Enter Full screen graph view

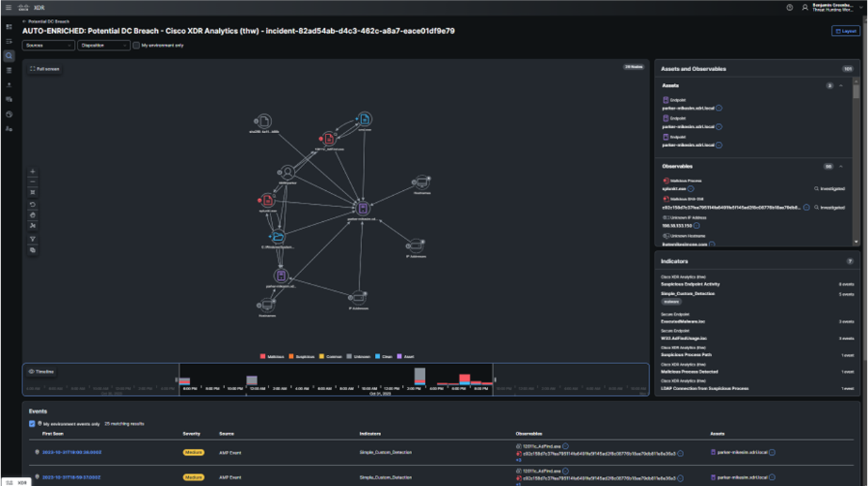tap(45, 69)
